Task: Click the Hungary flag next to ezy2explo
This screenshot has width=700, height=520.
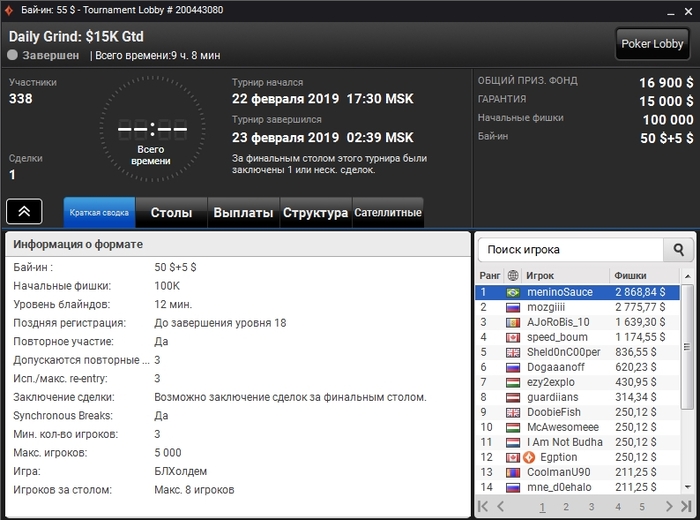Action: coord(512,383)
